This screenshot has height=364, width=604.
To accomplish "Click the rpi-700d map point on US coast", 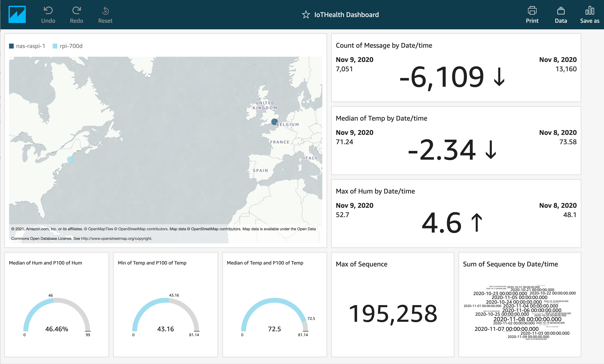I will (x=70, y=160).
